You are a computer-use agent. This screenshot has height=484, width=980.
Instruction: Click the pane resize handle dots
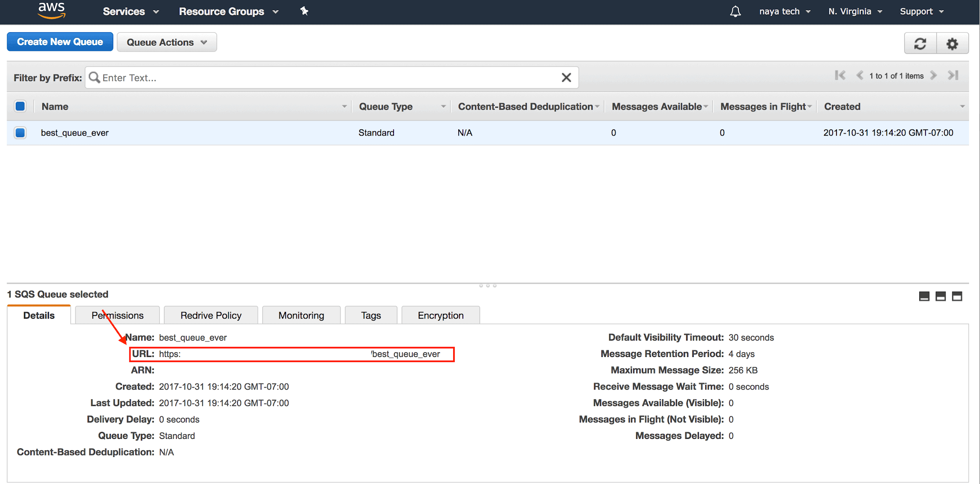(x=488, y=286)
